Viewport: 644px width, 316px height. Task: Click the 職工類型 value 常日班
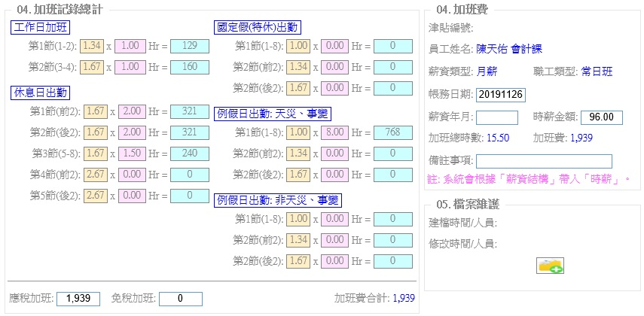[x=597, y=73]
